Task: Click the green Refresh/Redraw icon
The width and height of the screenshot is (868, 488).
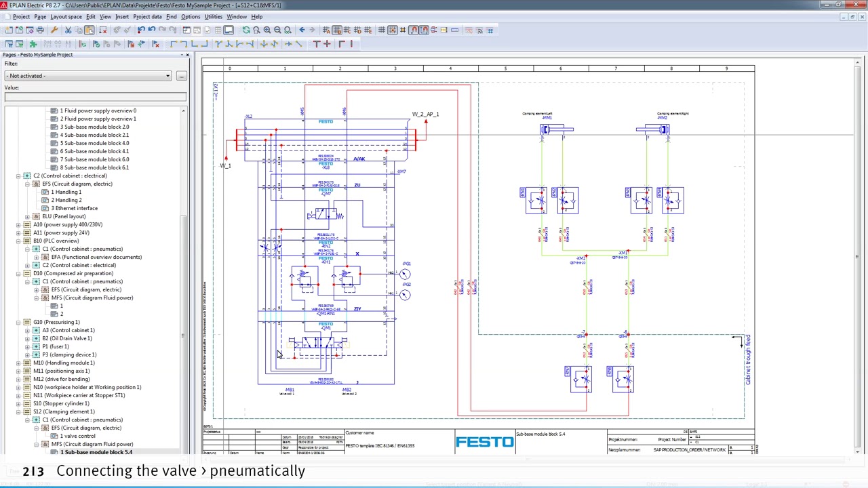Action: [x=246, y=30]
